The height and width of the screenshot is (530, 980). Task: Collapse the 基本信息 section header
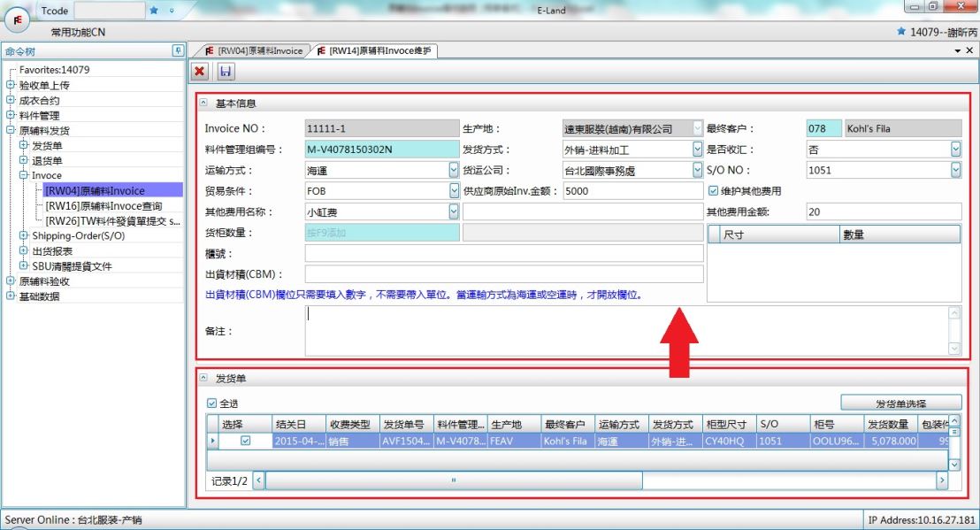click(203, 104)
